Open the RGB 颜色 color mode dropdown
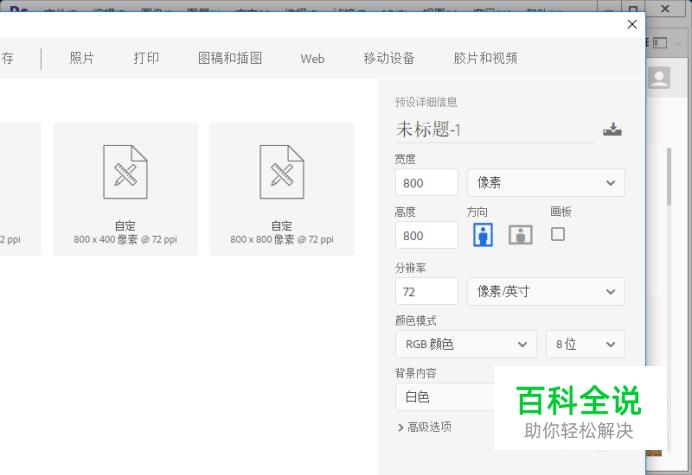 tap(466, 344)
